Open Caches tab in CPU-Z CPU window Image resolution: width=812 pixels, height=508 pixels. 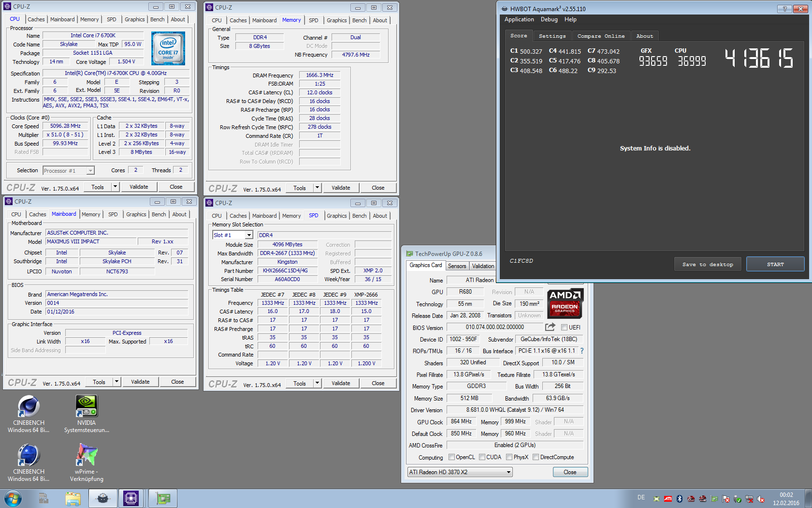[x=36, y=19]
